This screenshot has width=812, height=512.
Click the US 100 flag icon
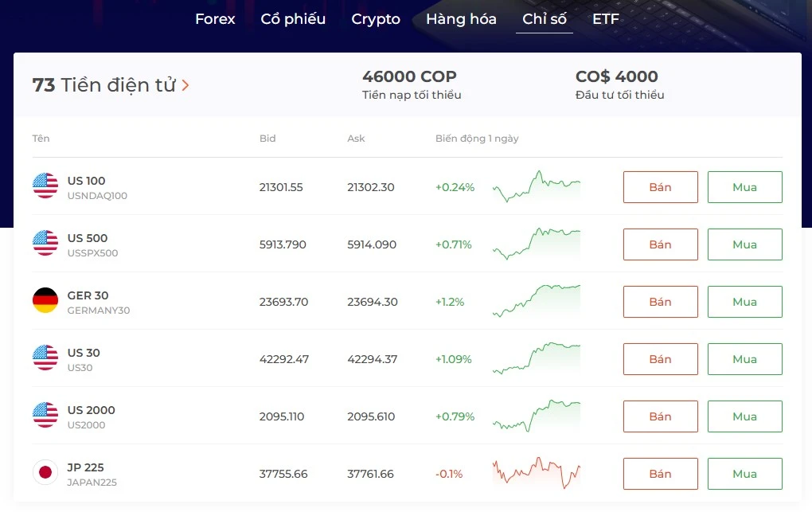pyautogui.click(x=45, y=186)
